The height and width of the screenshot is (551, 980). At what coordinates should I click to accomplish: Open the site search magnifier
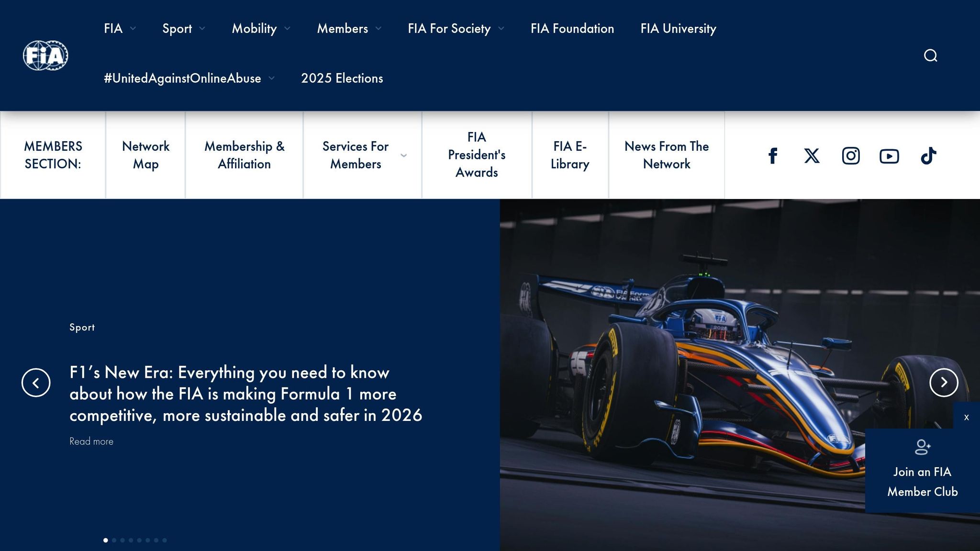coord(930,55)
